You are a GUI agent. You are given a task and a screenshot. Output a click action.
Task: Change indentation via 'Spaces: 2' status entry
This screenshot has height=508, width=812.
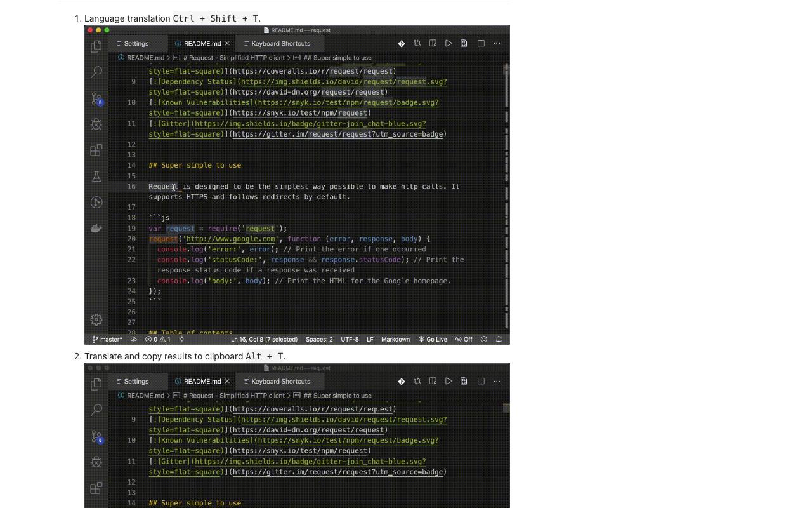click(x=319, y=339)
